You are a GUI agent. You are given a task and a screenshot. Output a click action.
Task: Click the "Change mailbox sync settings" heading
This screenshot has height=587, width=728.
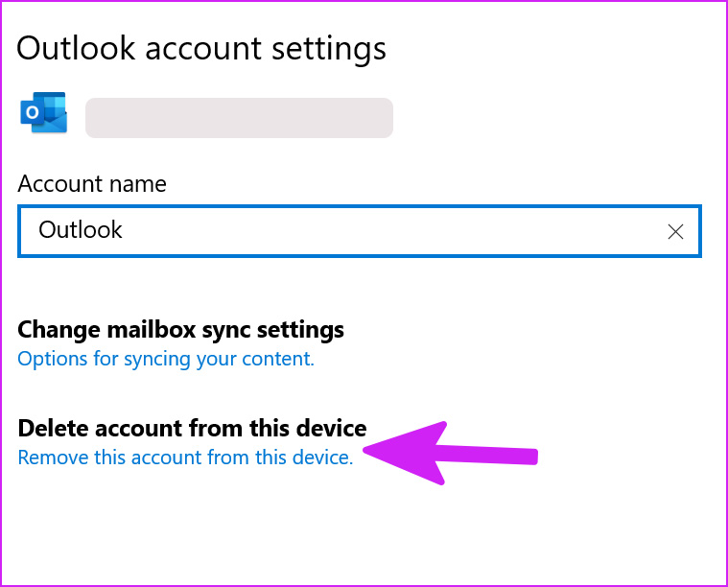180,330
